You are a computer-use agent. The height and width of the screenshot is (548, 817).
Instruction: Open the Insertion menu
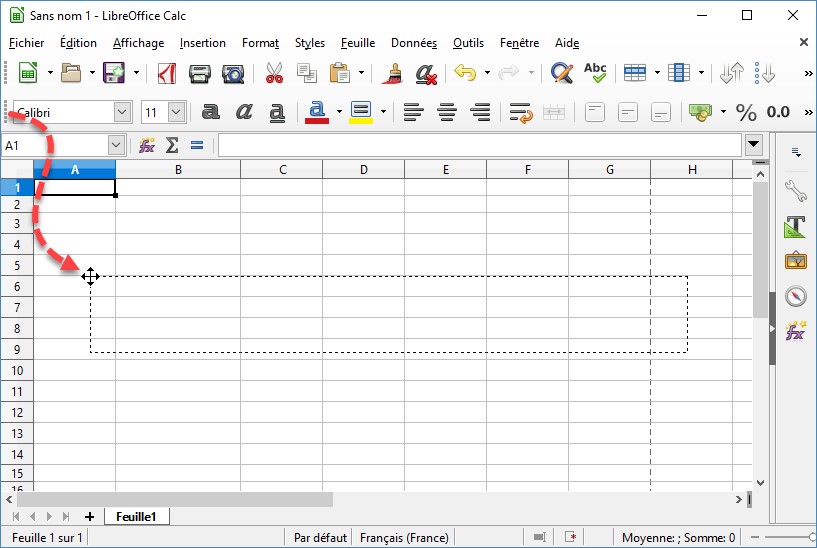[x=203, y=43]
